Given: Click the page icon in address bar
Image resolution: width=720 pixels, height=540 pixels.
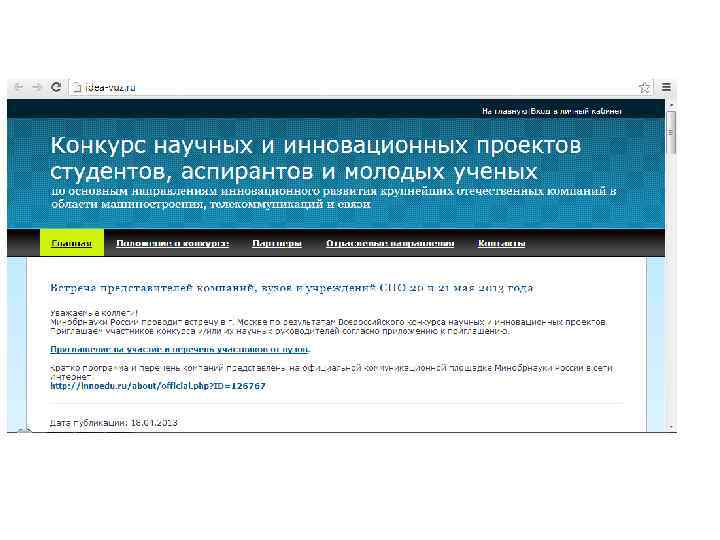Looking at the screenshot, I should pyautogui.click(x=78, y=88).
